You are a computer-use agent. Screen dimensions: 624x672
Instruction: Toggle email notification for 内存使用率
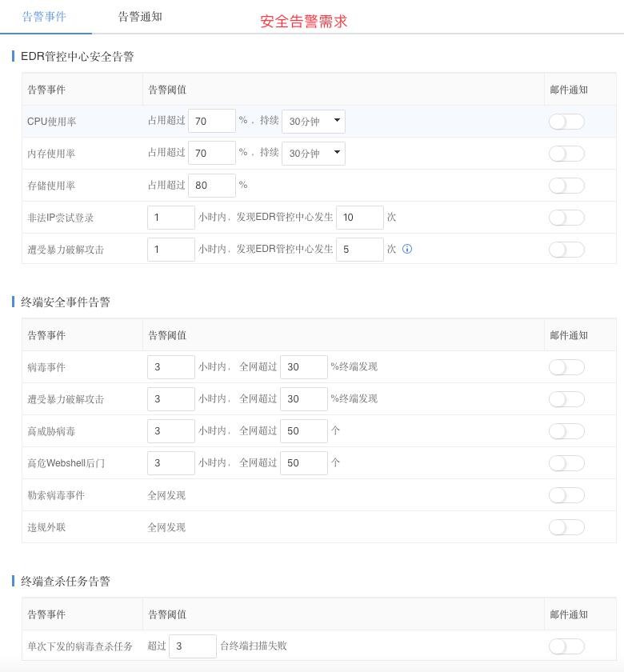tap(566, 154)
